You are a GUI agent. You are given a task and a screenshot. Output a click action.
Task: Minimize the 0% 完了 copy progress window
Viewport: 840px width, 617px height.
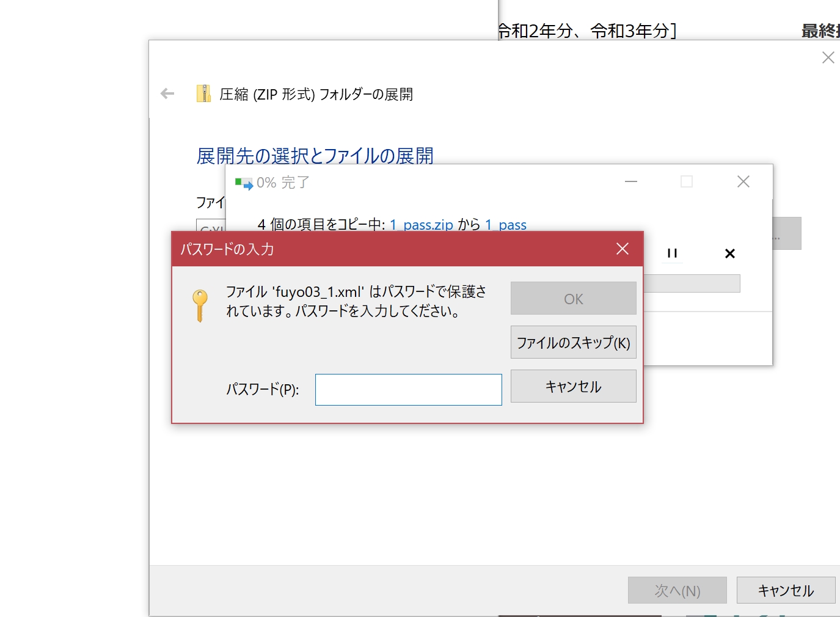coord(631,182)
